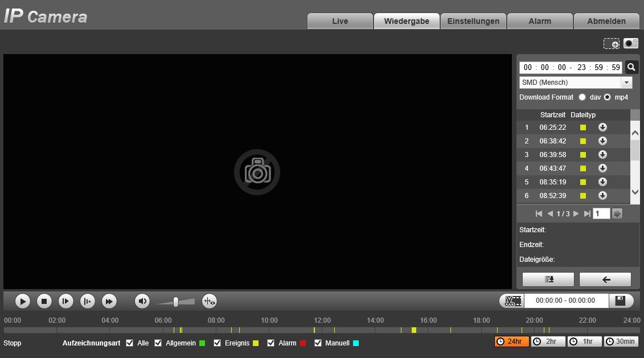Open the Live tab
The height and width of the screenshot is (358, 644).
coord(340,21)
